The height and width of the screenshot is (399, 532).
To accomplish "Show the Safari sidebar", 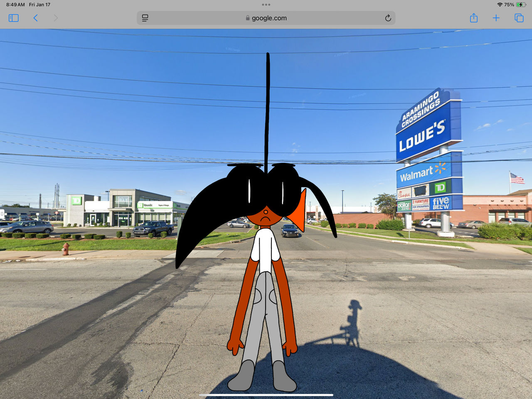I will pos(14,18).
